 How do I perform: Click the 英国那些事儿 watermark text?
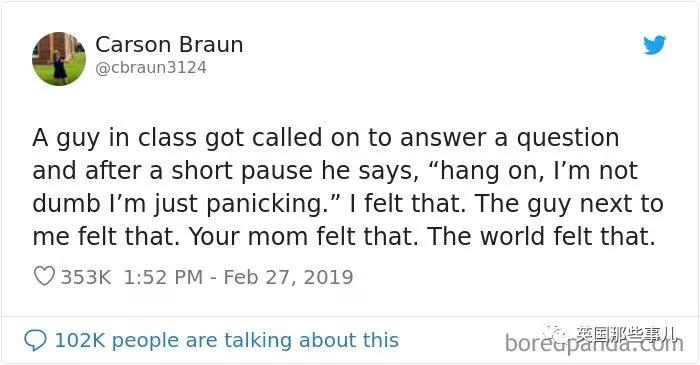(625, 333)
